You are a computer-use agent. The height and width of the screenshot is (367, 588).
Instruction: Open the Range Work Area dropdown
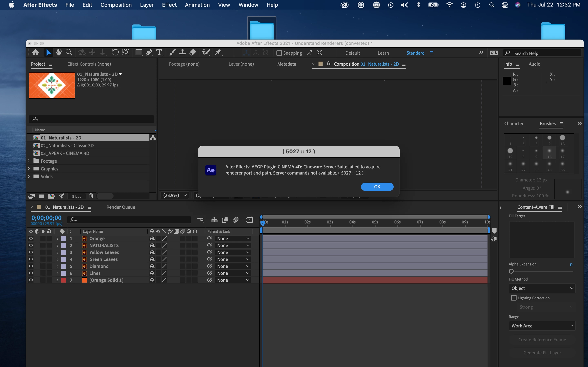[x=542, y=326]
